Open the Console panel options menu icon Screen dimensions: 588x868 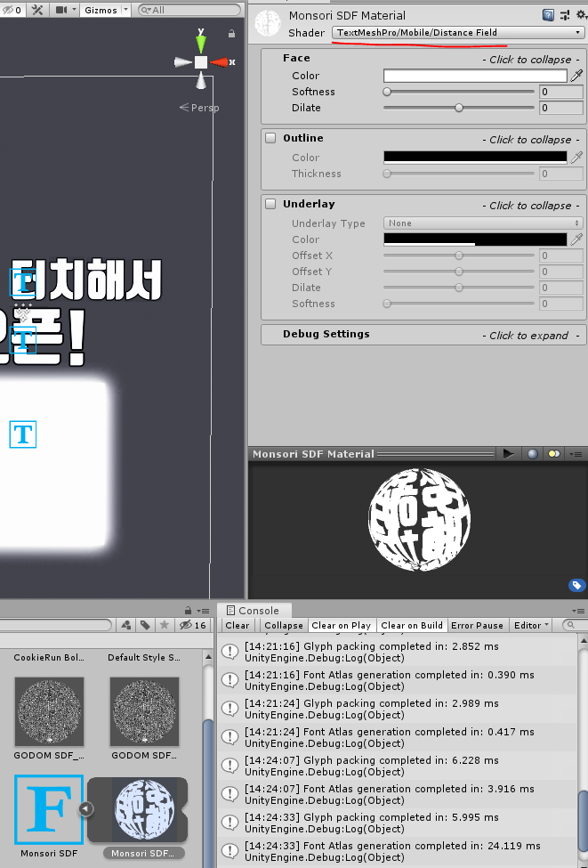(x=578, y=611)
